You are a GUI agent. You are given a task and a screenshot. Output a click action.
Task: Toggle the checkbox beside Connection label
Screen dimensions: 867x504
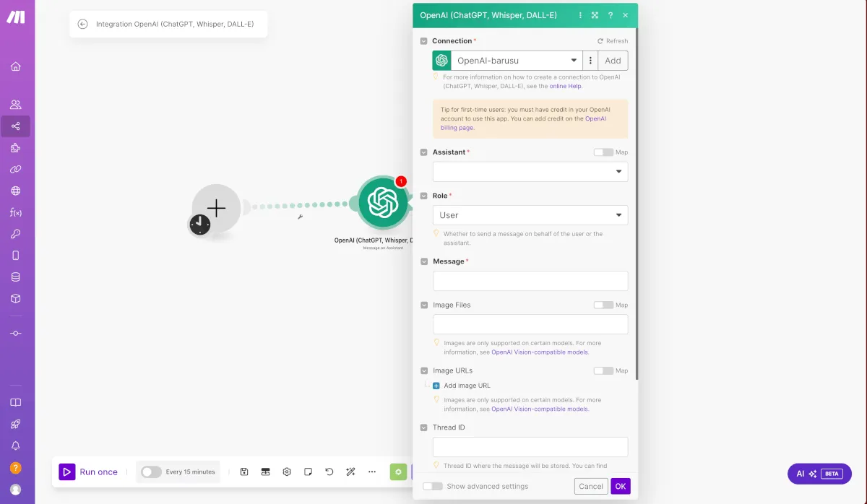coord(424,41)
